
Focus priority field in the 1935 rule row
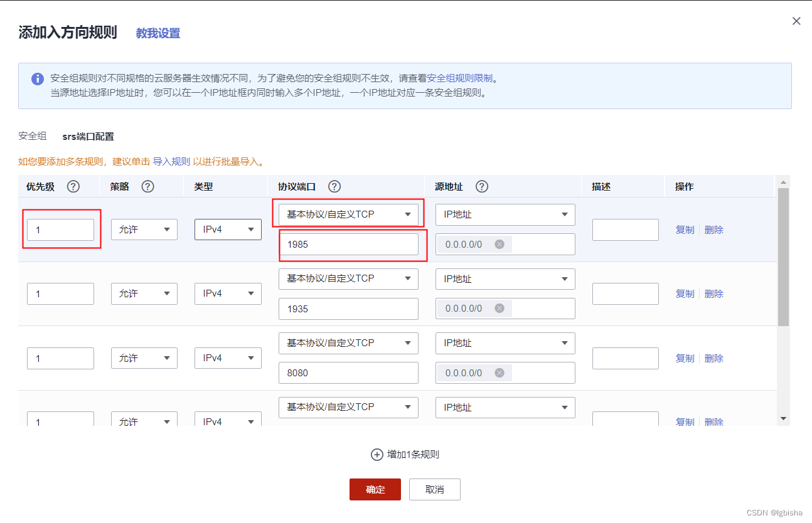[60, 293]
